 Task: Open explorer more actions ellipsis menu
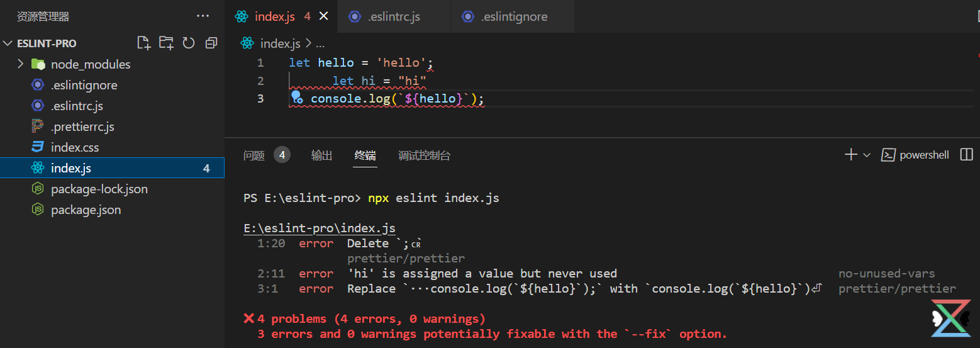pyautogui.click(x=203, y=16)
